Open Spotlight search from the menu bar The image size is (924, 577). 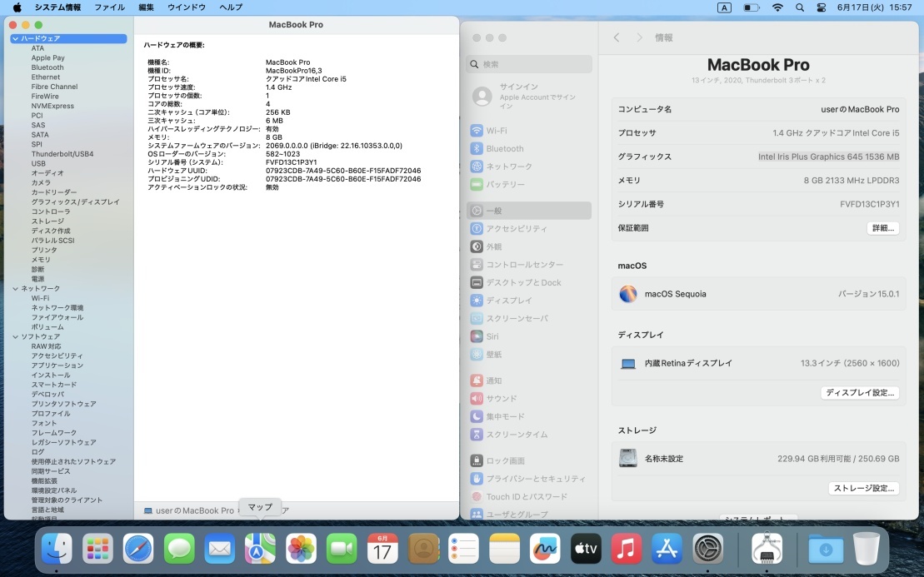coord(800,7)
